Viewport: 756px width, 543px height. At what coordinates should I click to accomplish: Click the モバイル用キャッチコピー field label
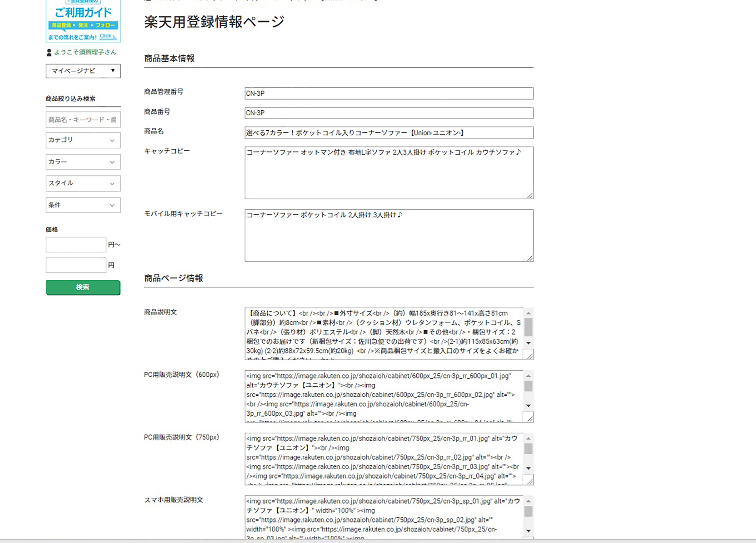pos(183,214)
